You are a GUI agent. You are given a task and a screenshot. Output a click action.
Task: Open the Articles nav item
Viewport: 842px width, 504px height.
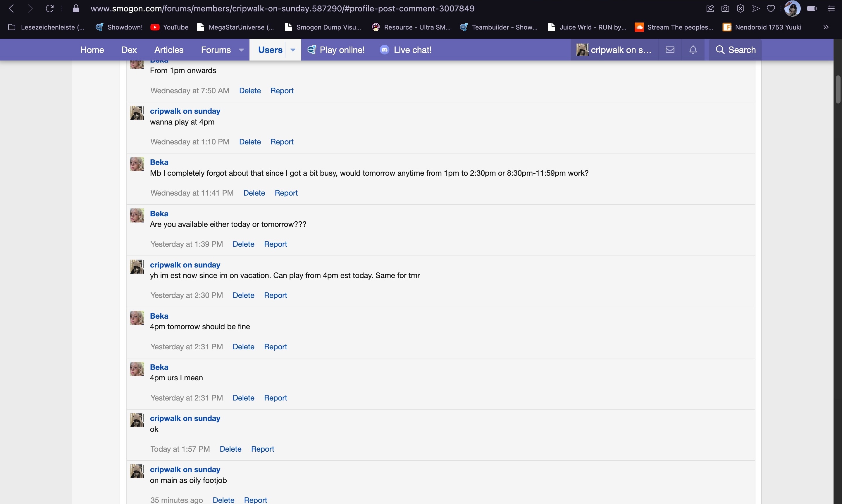click(169, 50)
